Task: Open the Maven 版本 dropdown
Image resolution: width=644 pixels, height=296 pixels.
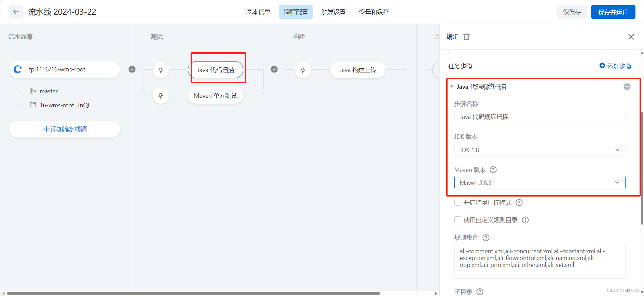Action: tap(540, 183)
